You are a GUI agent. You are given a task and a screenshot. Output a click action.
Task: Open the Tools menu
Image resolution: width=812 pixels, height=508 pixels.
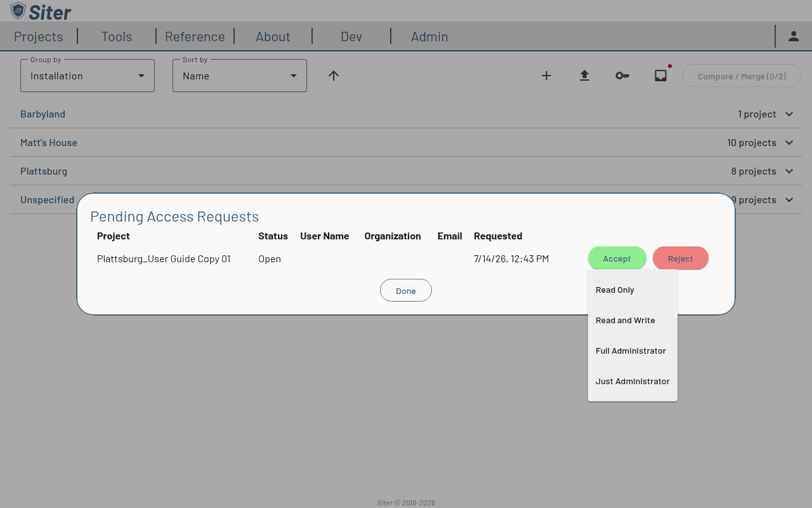click(x=117, y=37)
